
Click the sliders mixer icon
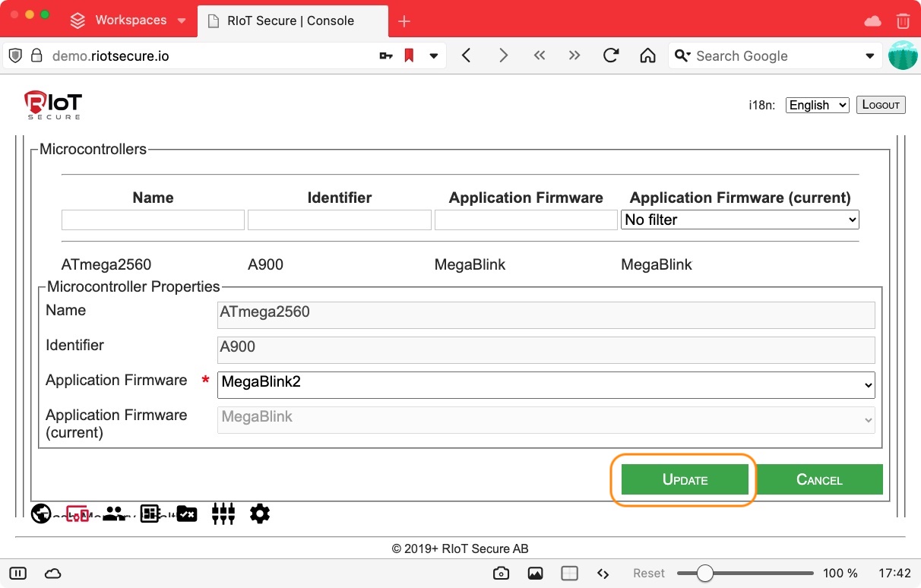point(223,514)
